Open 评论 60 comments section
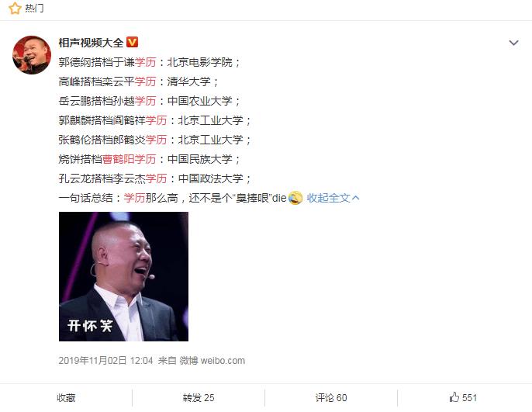532x412 pixels. point(331,397)
